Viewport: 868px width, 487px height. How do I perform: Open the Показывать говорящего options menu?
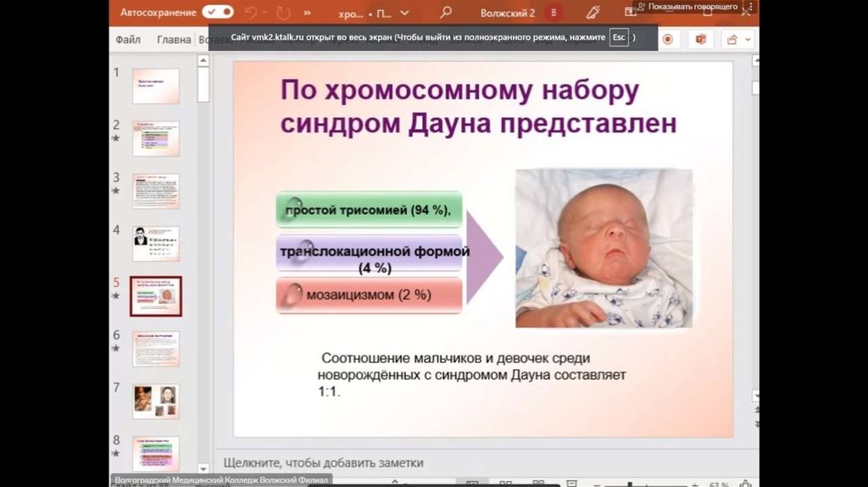751,7
